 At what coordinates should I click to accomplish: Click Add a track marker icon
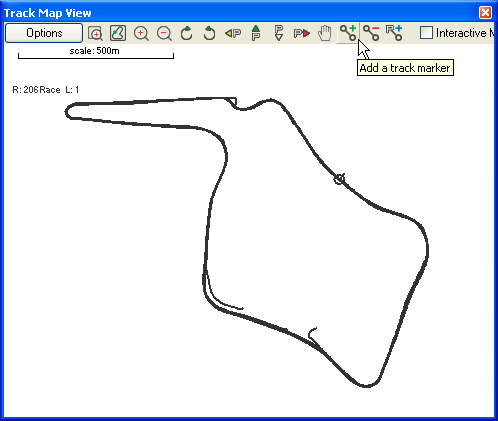[348, 33]
